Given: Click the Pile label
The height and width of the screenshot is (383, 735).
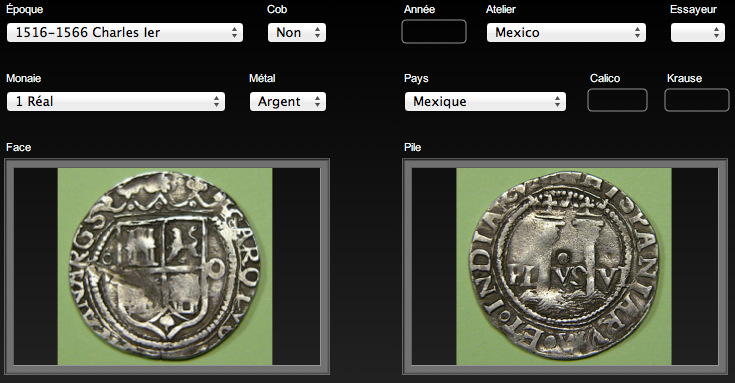Looking at the screenshot, I should pos(412,147).
